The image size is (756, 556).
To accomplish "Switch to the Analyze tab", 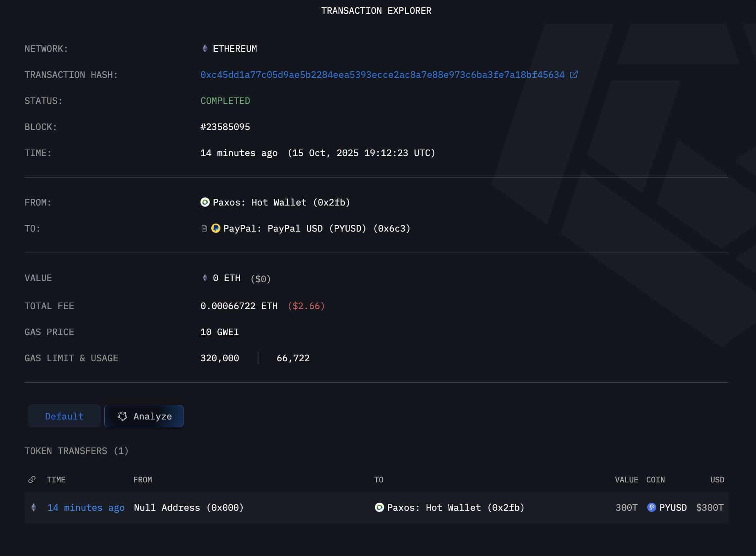I will pyautogui.click(x=144, y=416).
